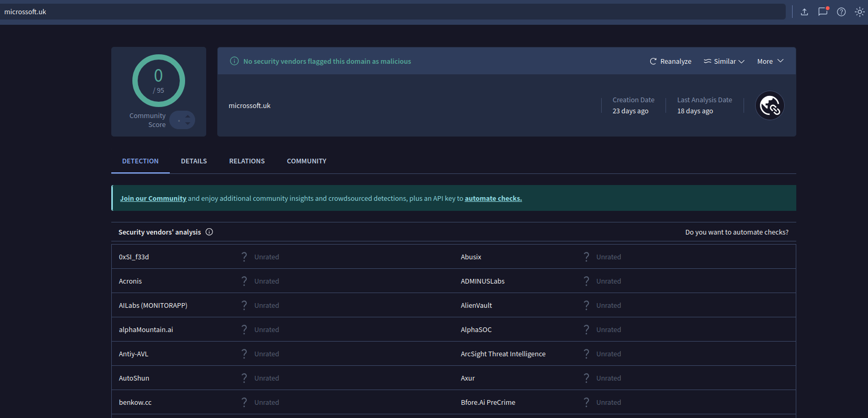Open the automate checks link in banner
The height and width of the screenshot is (418, 868).
[x=493, y=198]
